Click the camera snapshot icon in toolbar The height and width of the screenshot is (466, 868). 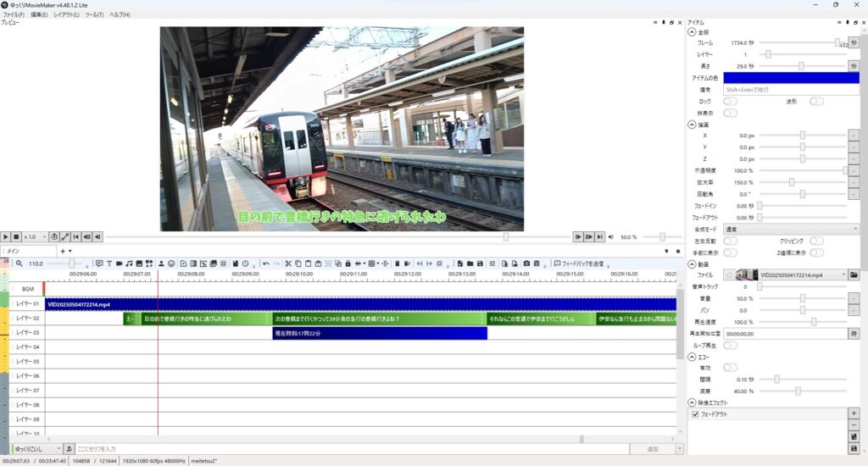[526, 264]
